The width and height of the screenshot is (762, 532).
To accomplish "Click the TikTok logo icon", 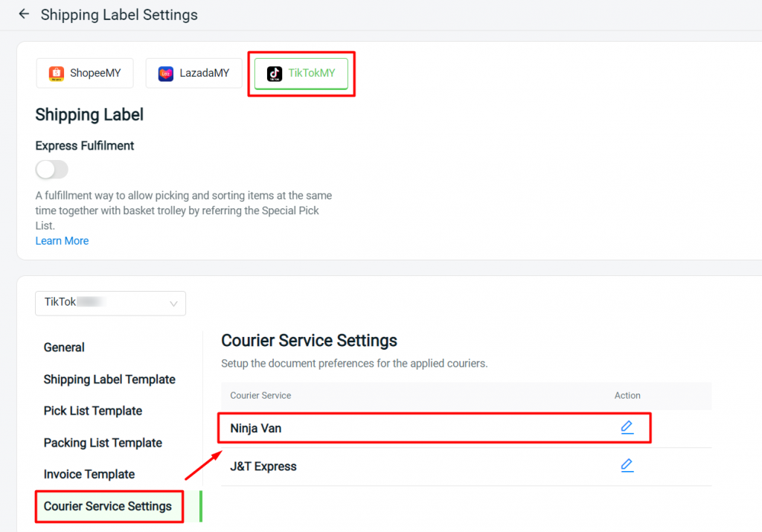I will click(275, 74).
